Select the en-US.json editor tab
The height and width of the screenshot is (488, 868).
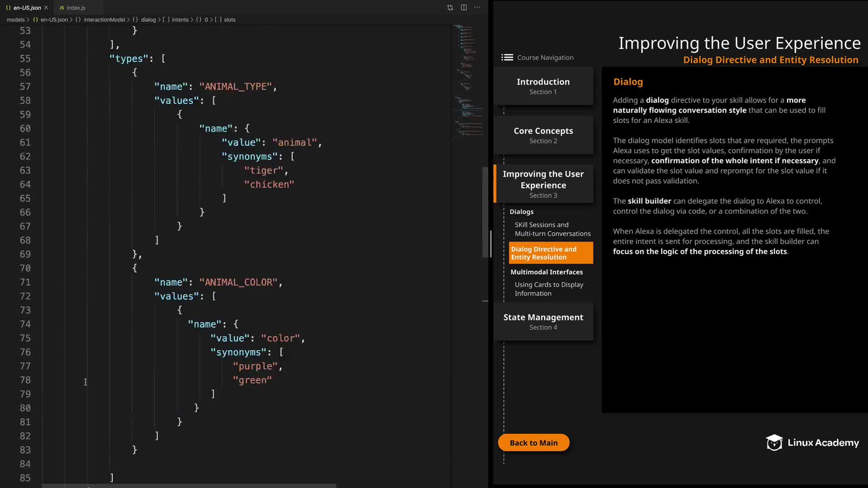26,8
